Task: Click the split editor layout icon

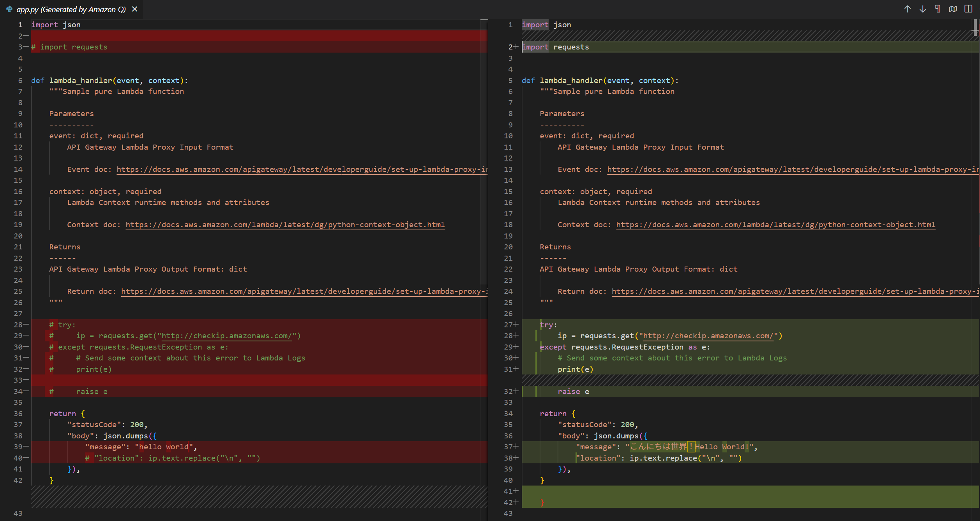Action: pos(968,9)
